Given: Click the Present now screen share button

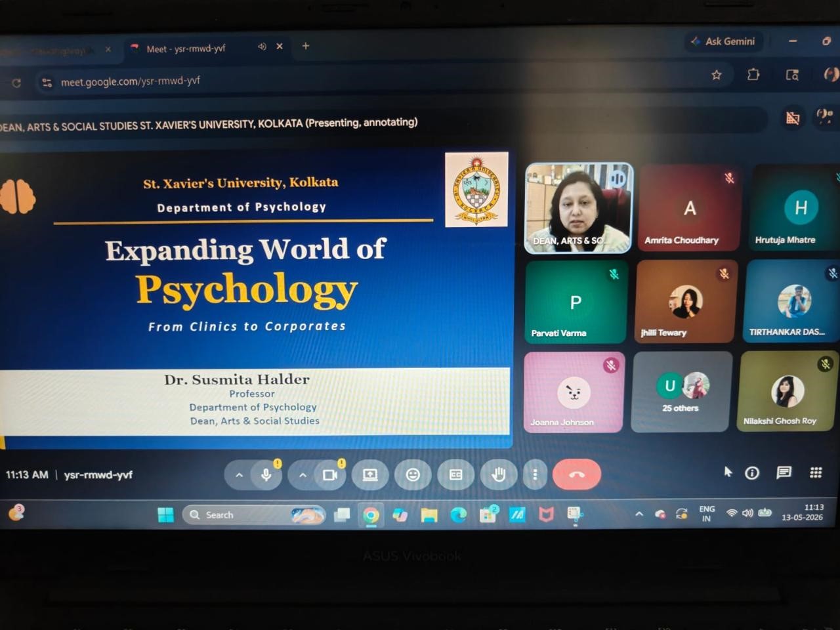Looking at the screenshot, I should (x=370, y=474).
